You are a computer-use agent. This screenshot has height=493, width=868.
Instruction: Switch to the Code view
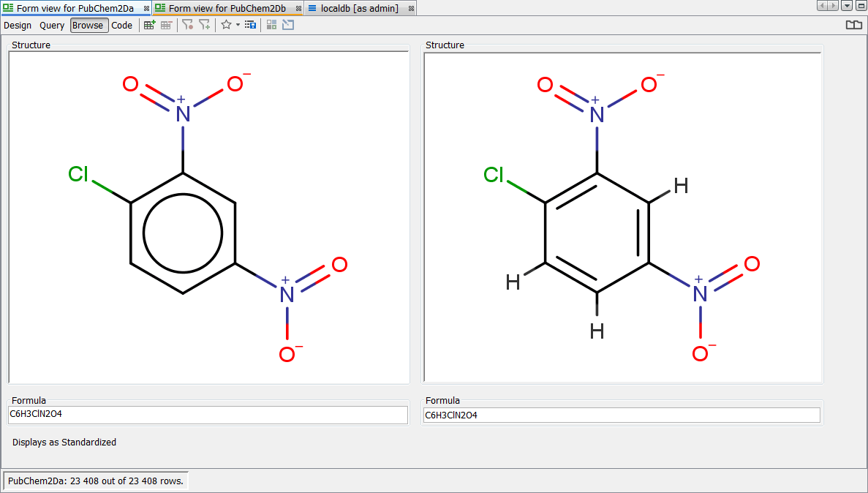tap(121, 25)
